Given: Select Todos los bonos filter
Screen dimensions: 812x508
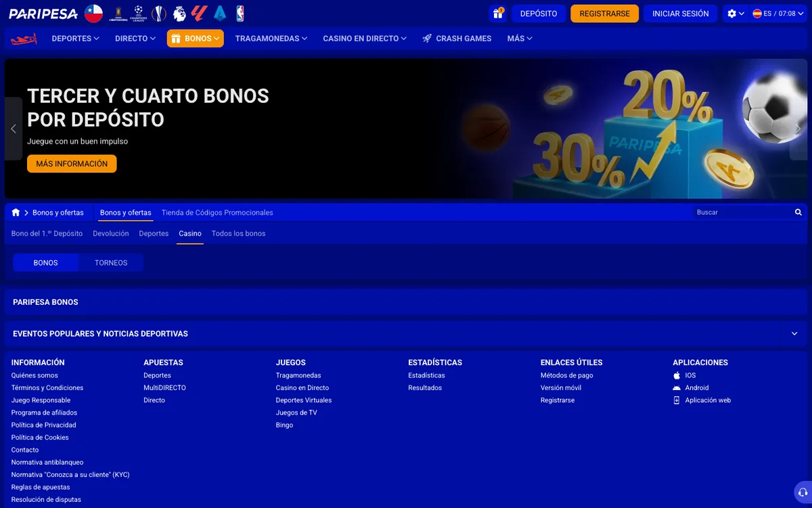Looking at the screenshot, I should tap(238, 234).
